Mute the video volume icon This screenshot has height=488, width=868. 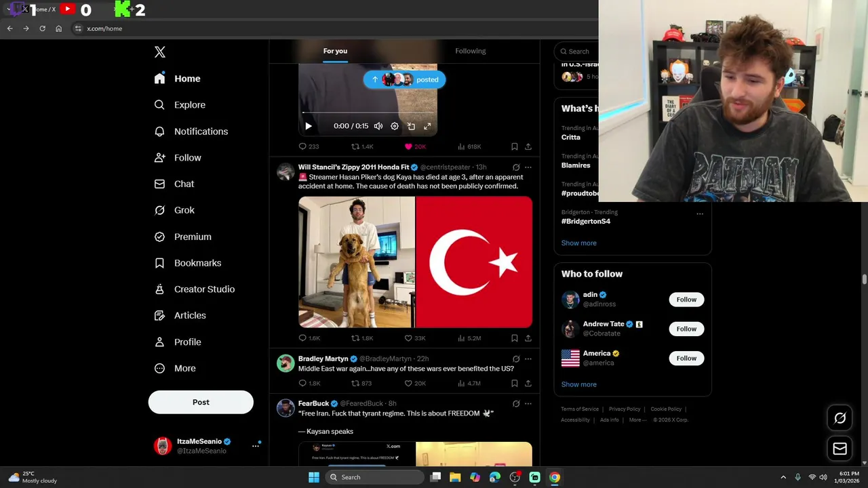(378, 126)
